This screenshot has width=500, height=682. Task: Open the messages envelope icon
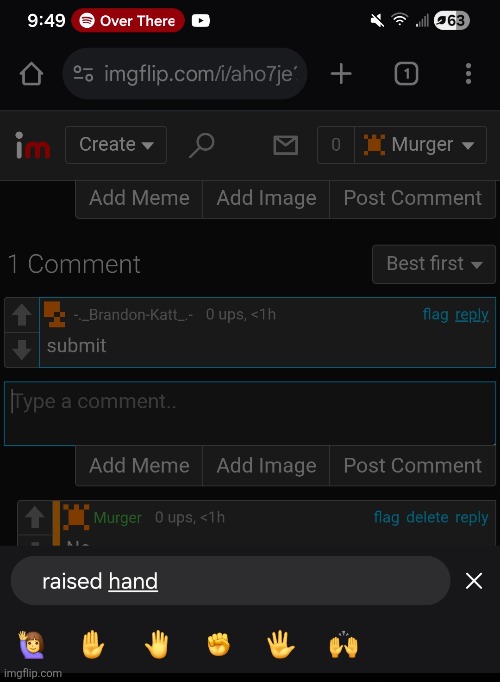click(286, 145)
